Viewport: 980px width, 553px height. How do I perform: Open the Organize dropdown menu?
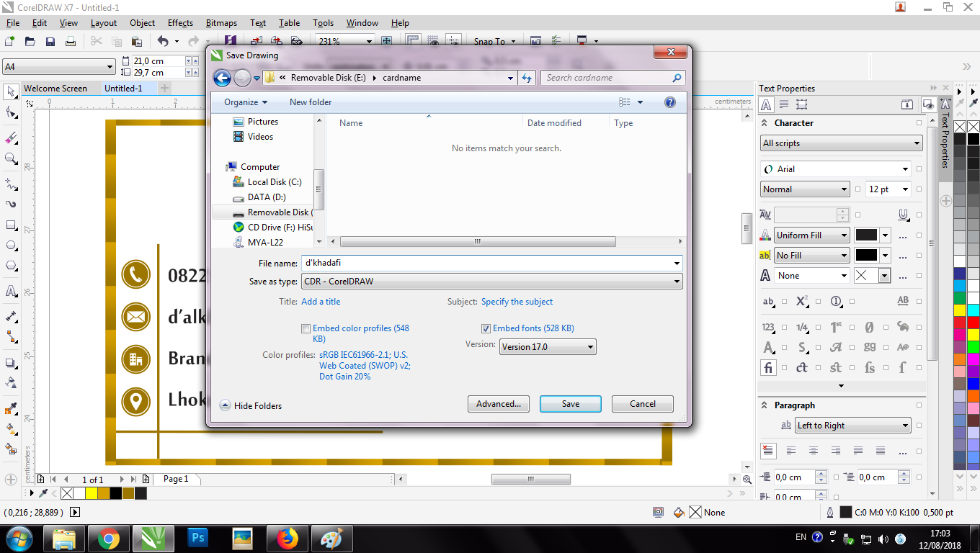(246, 102)
